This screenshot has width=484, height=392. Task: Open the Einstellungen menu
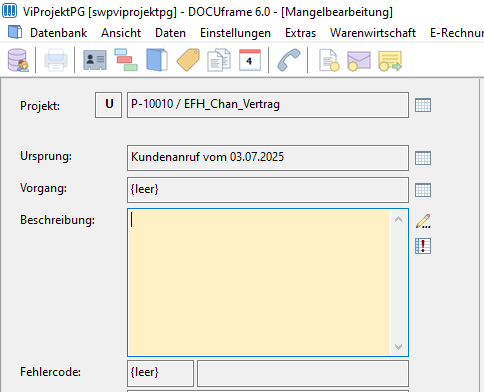(x=235, y=33)
